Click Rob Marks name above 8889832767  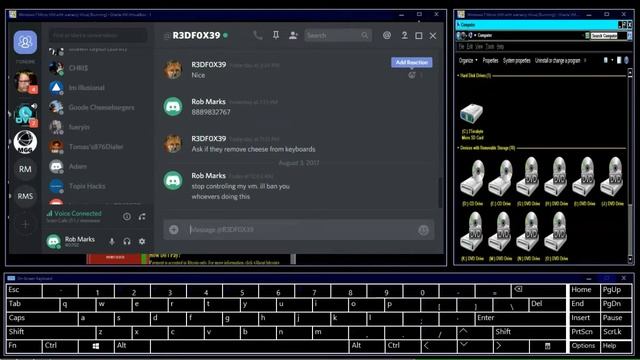[208, 102]
